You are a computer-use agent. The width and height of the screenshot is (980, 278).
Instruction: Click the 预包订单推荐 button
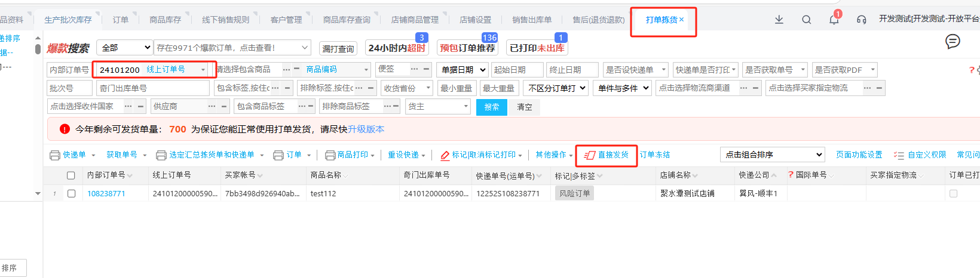coord(467,48)
